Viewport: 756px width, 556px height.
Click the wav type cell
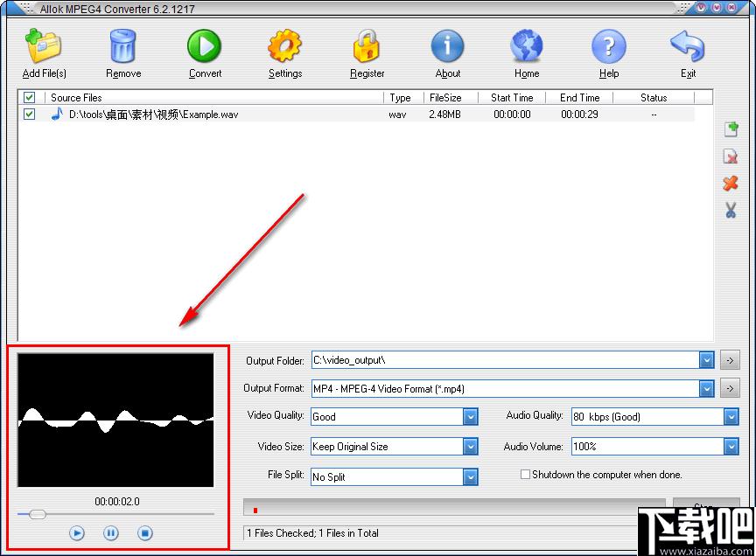point(397,115)
